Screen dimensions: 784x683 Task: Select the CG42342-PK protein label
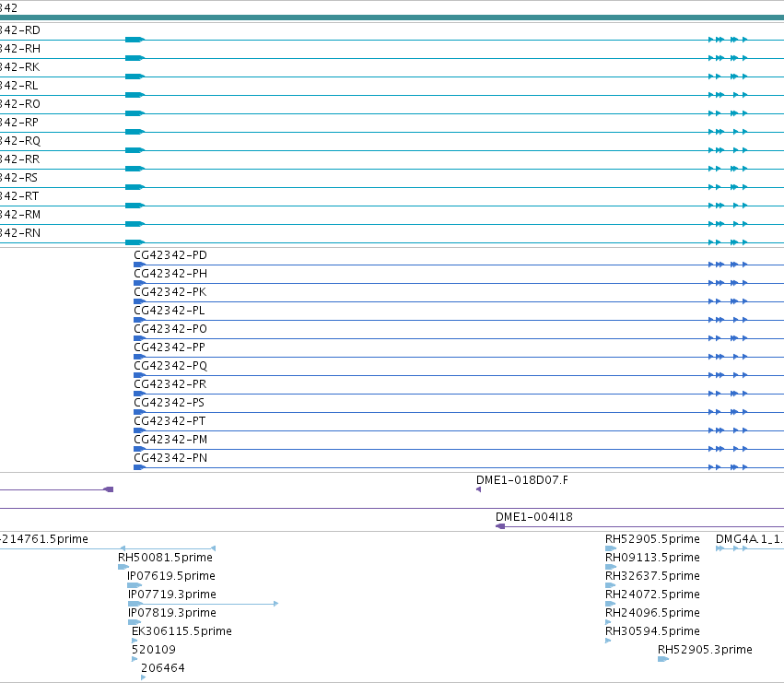point(170,292)
